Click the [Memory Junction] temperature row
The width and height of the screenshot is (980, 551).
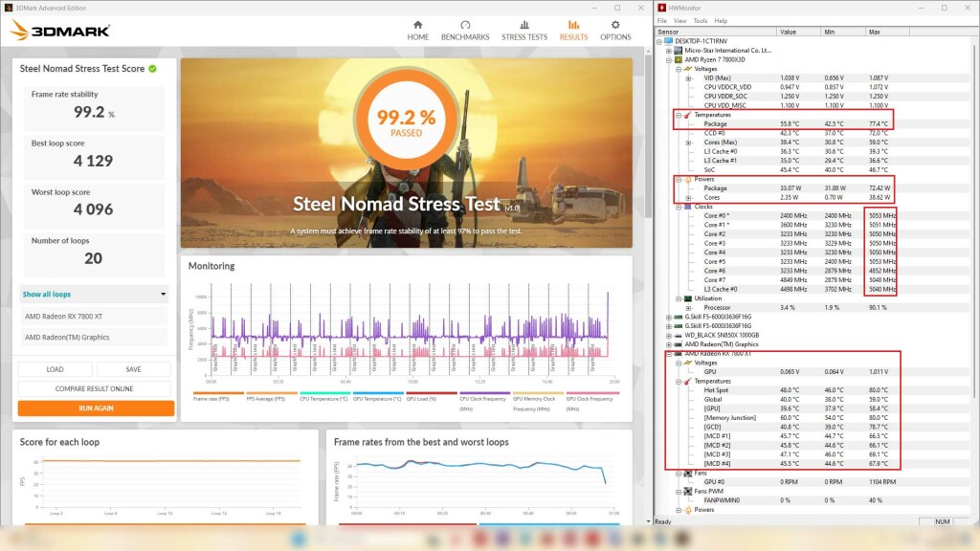click(x=813, y=418)
